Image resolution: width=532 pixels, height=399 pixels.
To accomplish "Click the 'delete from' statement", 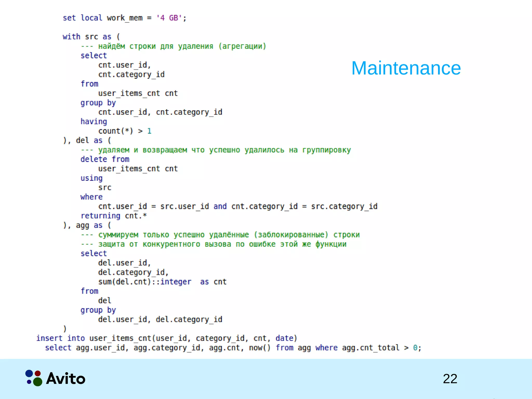I will tap(105, 159).
